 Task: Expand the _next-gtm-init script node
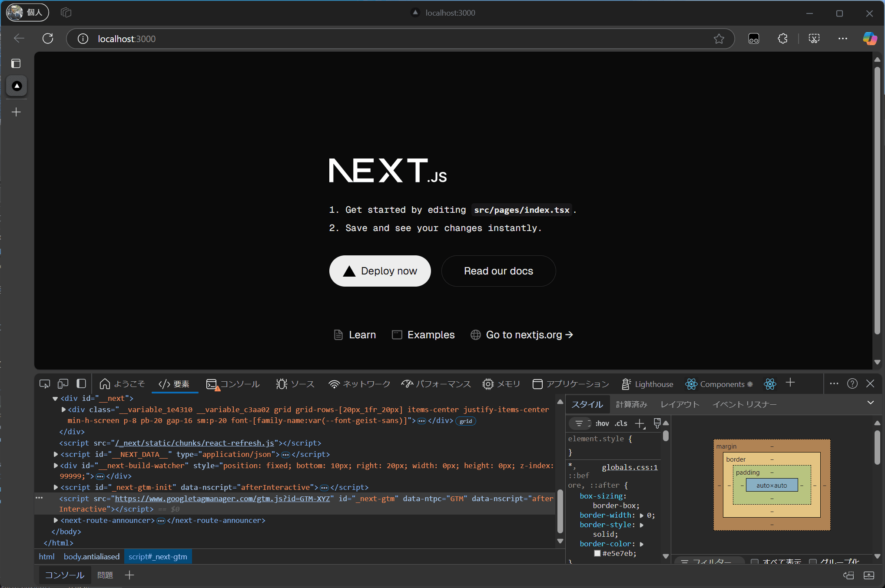56,487
